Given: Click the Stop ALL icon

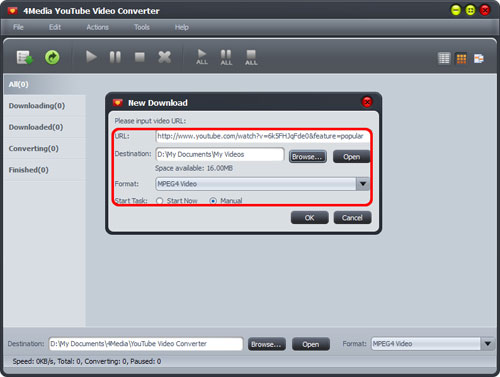Looking at the screenshot, I should pyautogui.click(x=251, y=57).
